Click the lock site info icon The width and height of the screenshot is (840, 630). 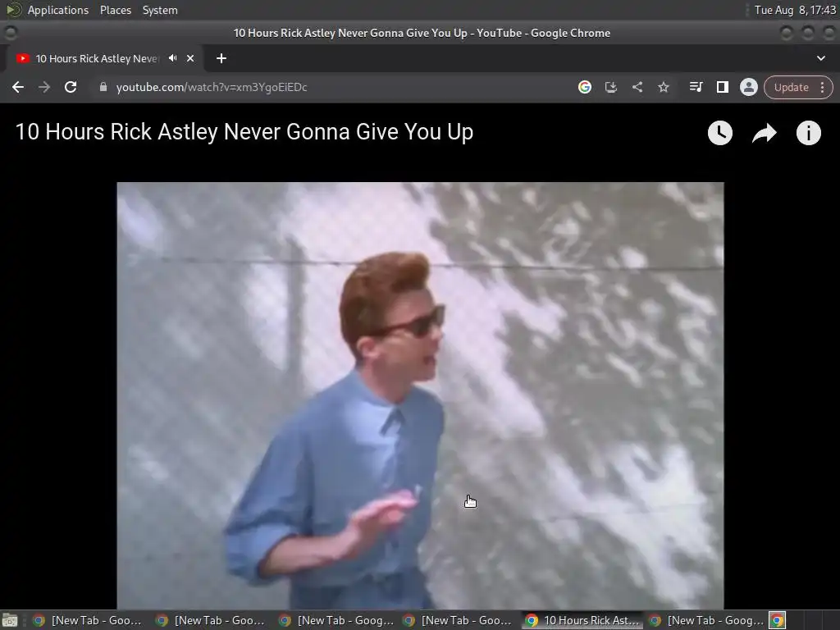103,87
